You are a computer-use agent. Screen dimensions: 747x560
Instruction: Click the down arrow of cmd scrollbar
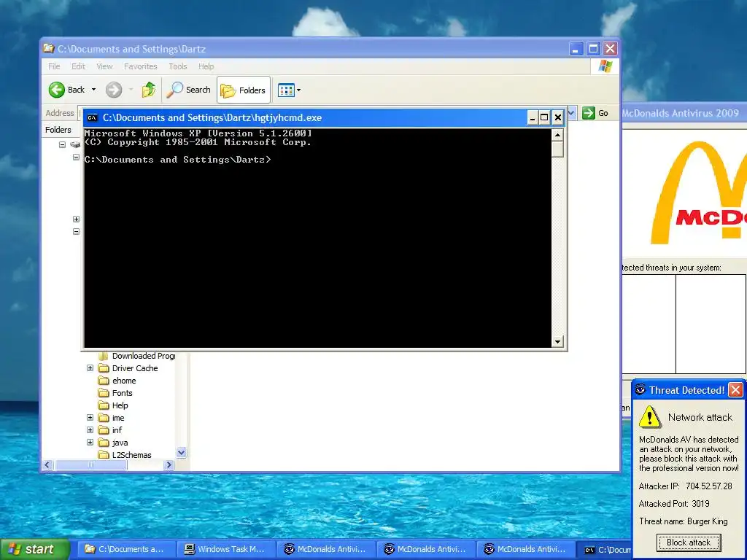[557, 341]
